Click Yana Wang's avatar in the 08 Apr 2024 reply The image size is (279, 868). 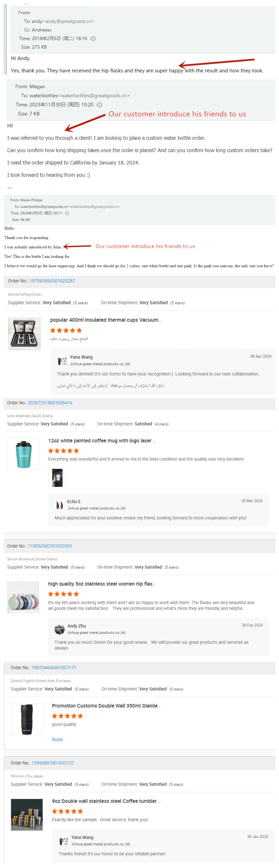point(62,360)
